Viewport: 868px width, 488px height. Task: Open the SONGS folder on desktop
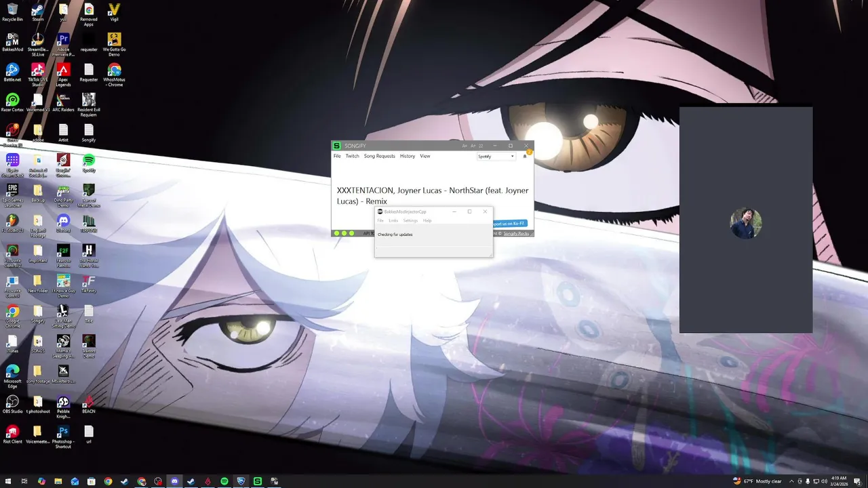pos(38,344)
